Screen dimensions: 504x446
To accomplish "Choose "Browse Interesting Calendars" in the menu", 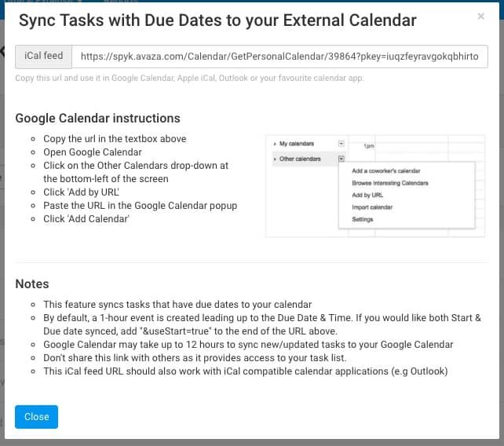I will click(389, 183).
